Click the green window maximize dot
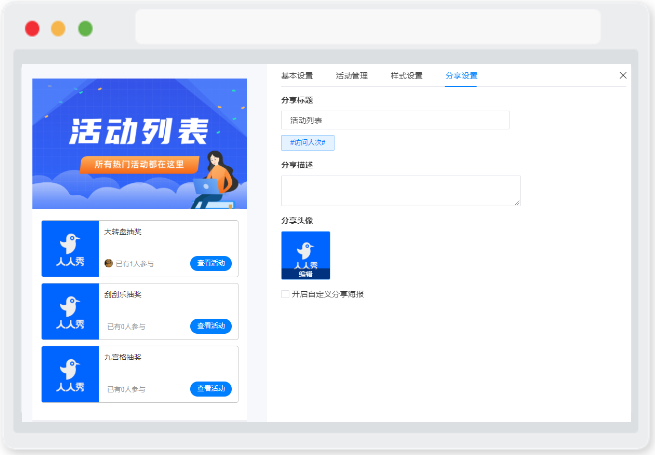Image resolution: width=655 pixels, height=455 pixels. point(85,29)
